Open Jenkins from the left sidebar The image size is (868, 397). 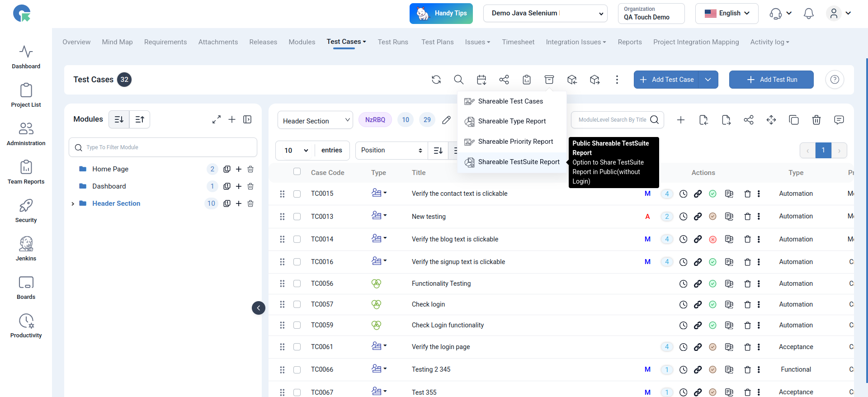tap(26, 249)
